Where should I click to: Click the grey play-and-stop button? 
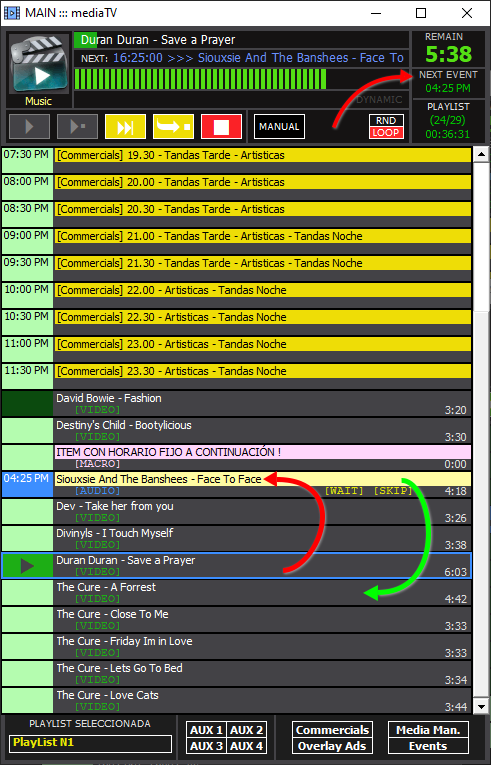[77, 127]
